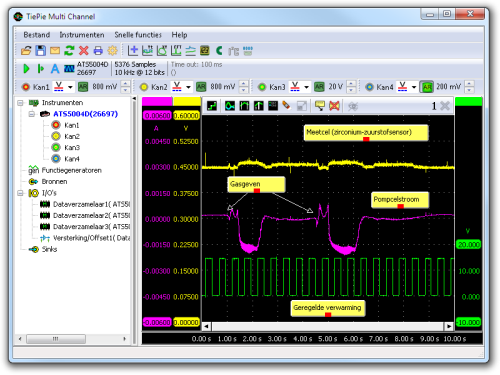Start measuring with the green play button
This screenshot has width=500, height=375.
[x=26, y=69]
